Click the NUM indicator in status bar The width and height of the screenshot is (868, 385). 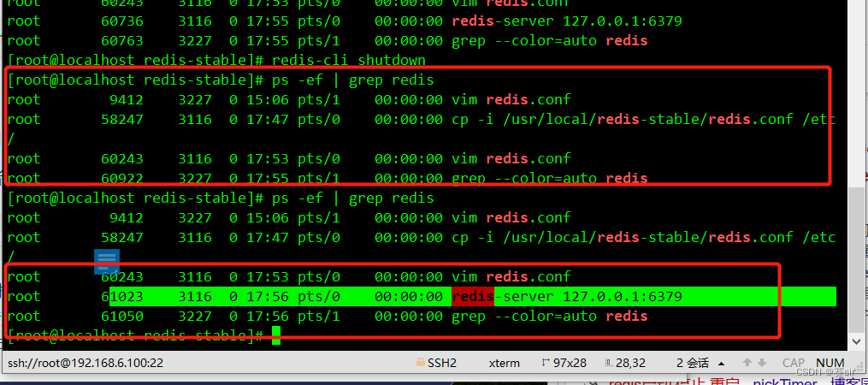[x=830, y=363]
